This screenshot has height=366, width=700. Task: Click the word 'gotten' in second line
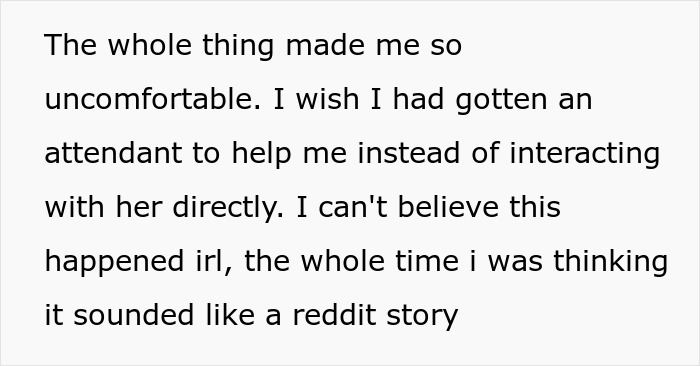coord(501,99)
